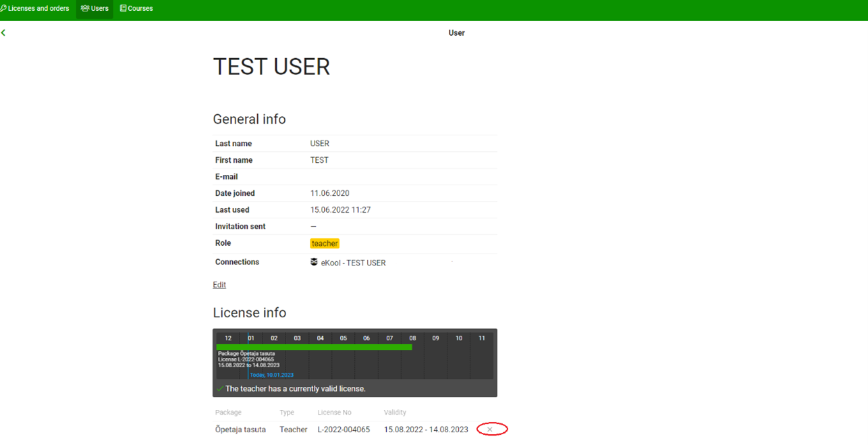Screen dimensions: 868x445
Task: Click the eKool owl icon in Connections
Action: [x=314, y=262]
